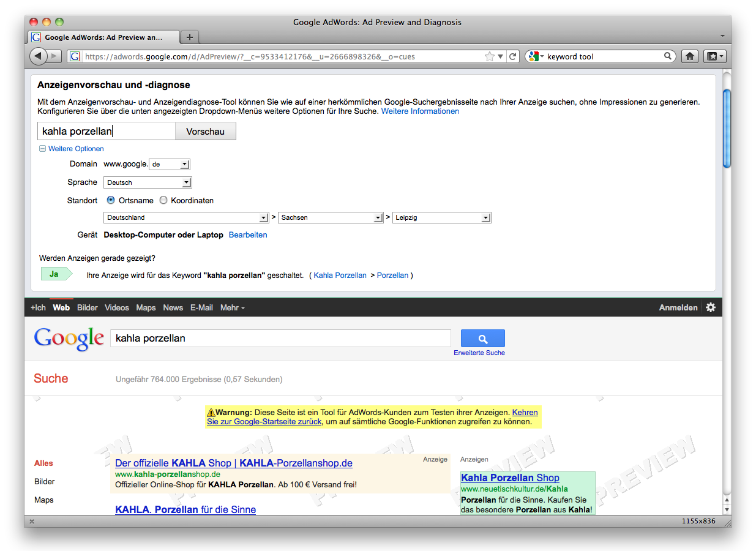The image size is (756, 551).
Task: Select Bilder in the left sidebar
Action: click(x=45, y=482)
